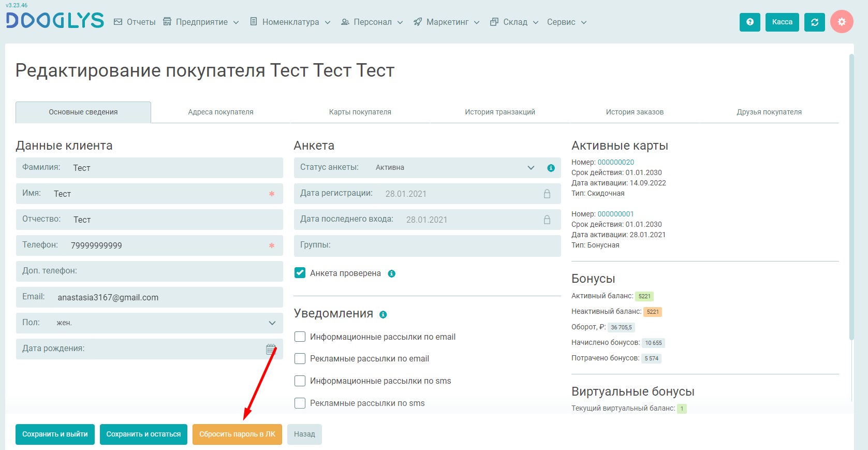Expand the Предприятие menu

click(201, 22)
